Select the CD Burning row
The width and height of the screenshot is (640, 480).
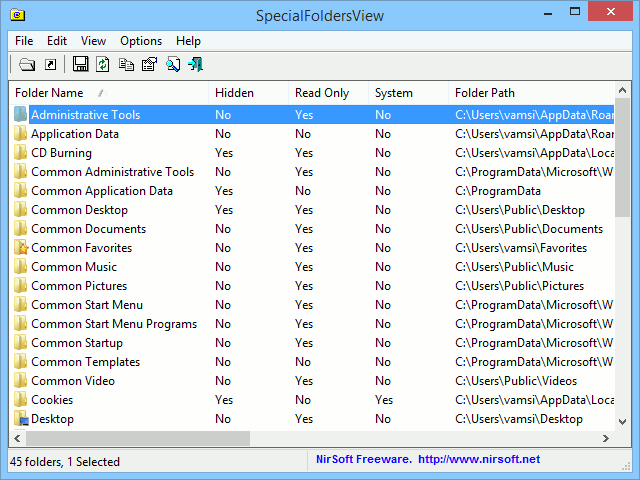(312, 153)
